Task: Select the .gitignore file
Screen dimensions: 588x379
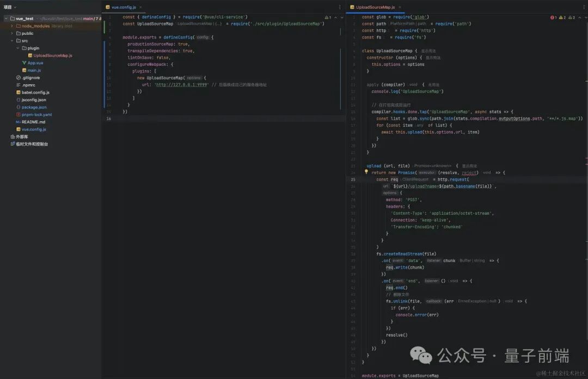Action: tap(30, 78)
